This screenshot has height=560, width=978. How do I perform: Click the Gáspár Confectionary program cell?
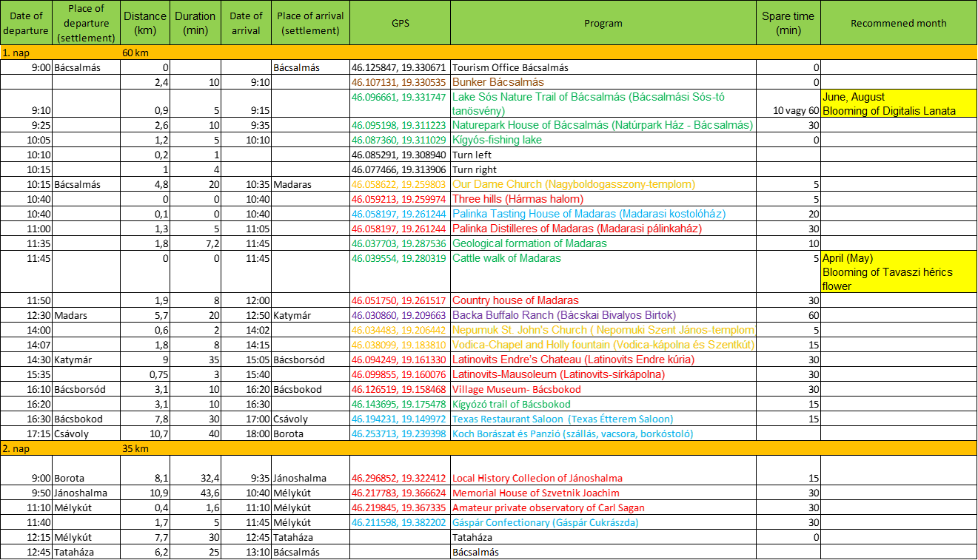pos(545,522)
